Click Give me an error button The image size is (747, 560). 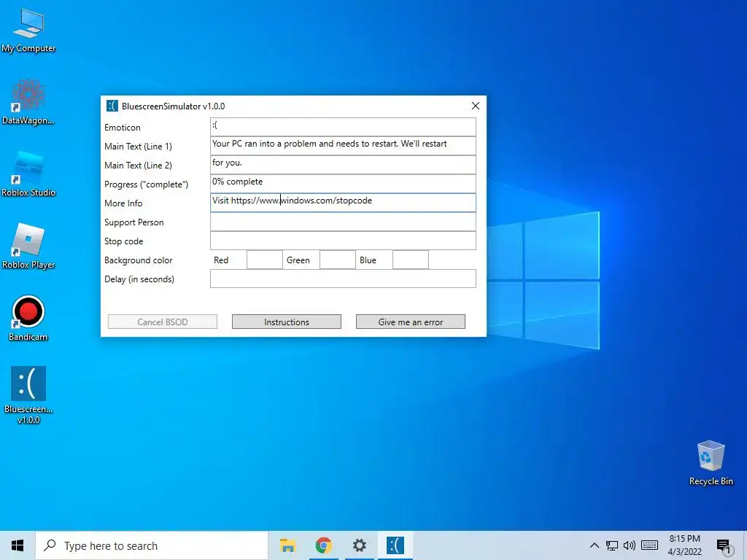[x=411, y=322]
